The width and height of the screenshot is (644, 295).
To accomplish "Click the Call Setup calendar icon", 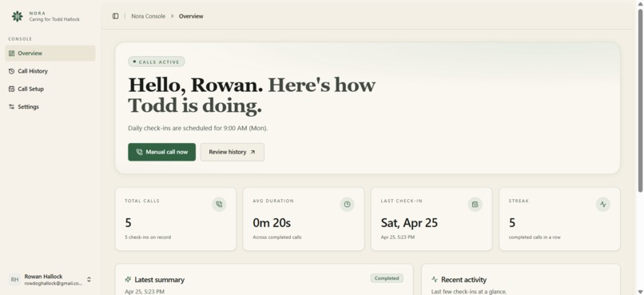I will coord(11,89).
